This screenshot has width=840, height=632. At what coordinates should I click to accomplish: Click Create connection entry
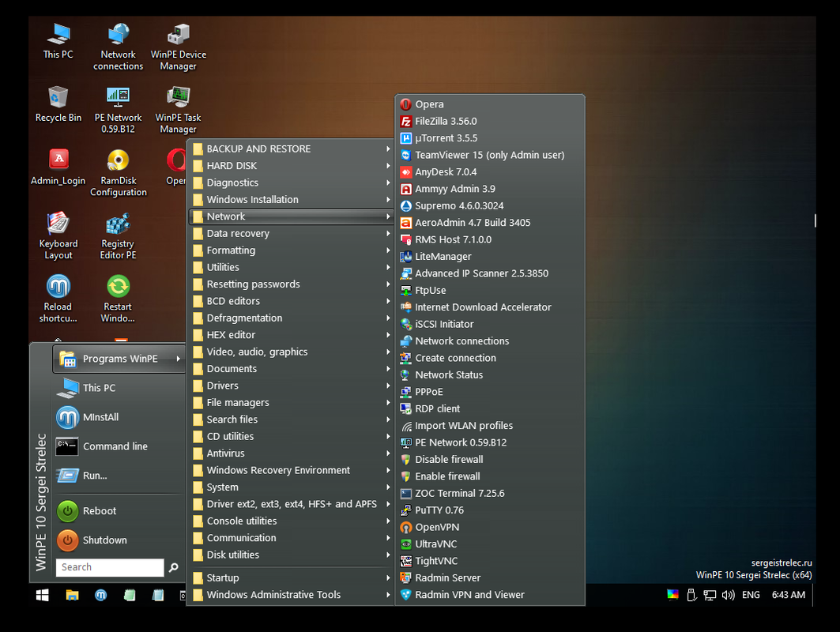pyautogui.click(x=490, y=359)
